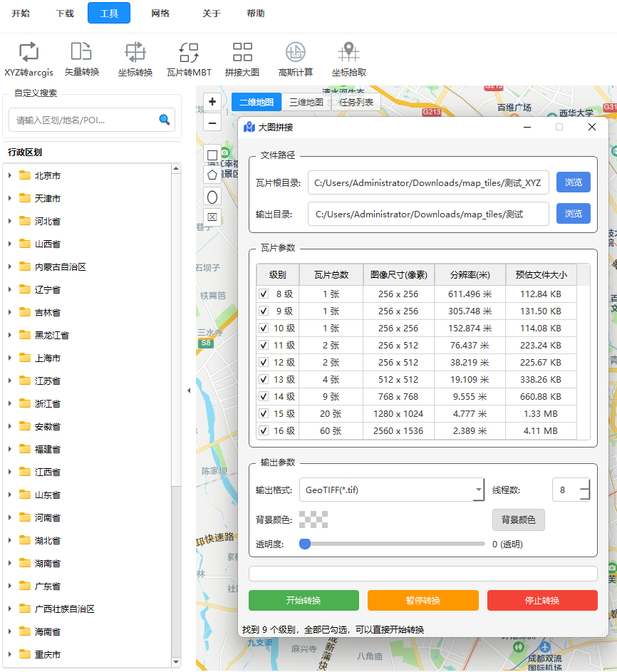Click 浏览 next to 瓦片根目录
617x672 pixels.
(574, 182)
